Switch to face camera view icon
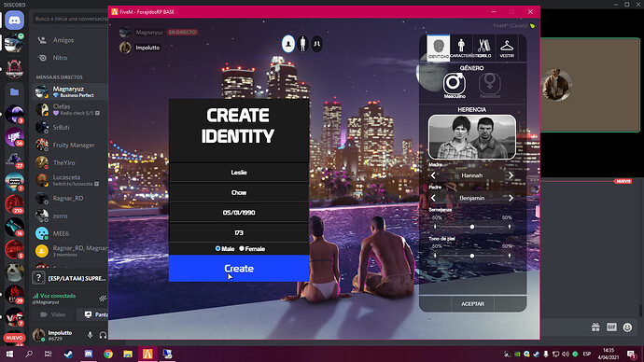The width and height of the screenshot is (644, 362). pyautogui.click(x=288, y=44)
